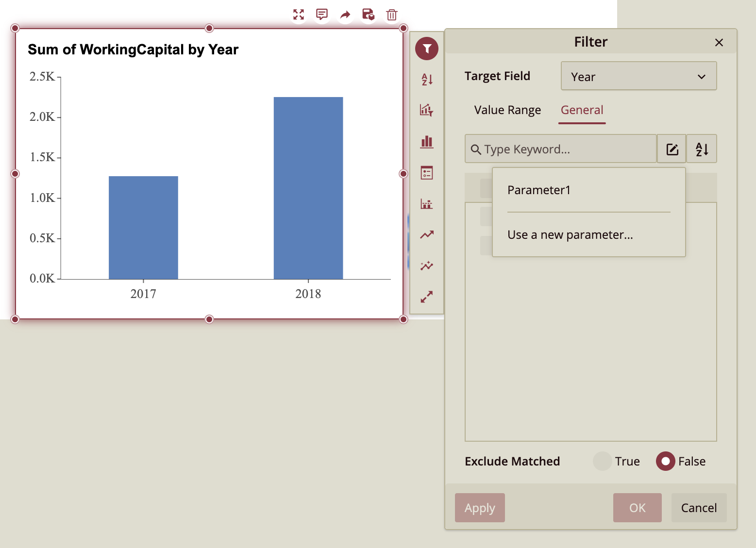Switch to the Value Range tab

pyautogui.click(x=507, y=110)
